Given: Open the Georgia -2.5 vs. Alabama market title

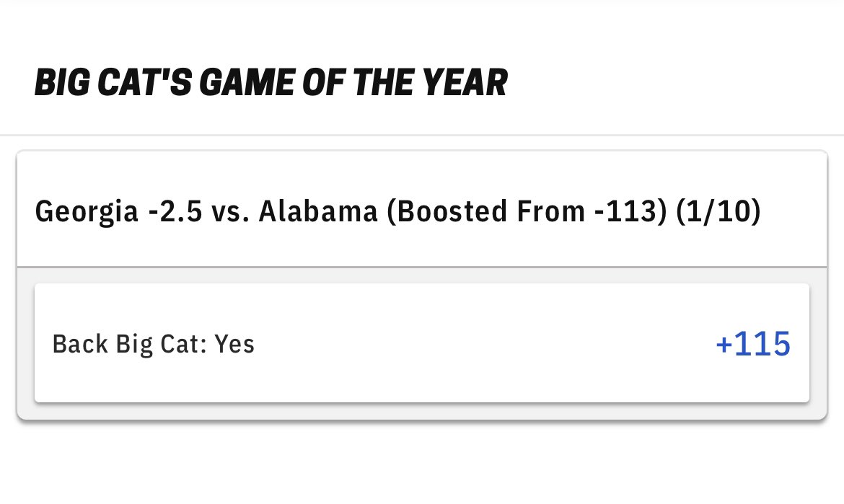Looking at the screenshot, I should (x=397, y=211).
